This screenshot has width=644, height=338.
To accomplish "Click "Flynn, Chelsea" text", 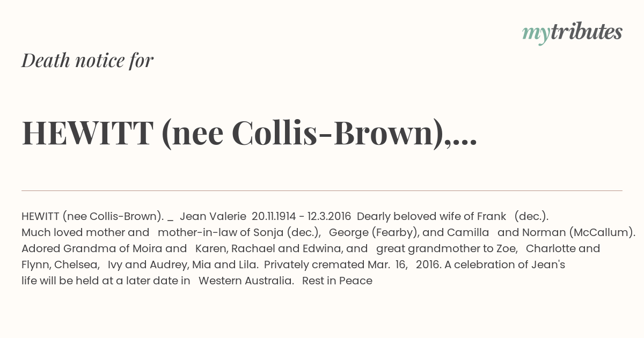I will [60, 264].
